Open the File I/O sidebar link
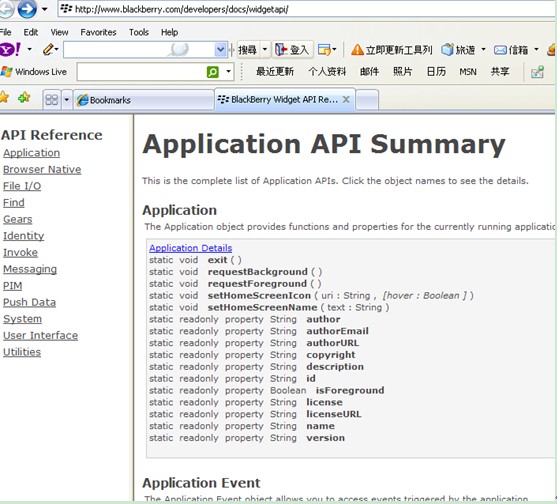Image resolution: width=557 pixels, height=504 pixels. [22, 186]
